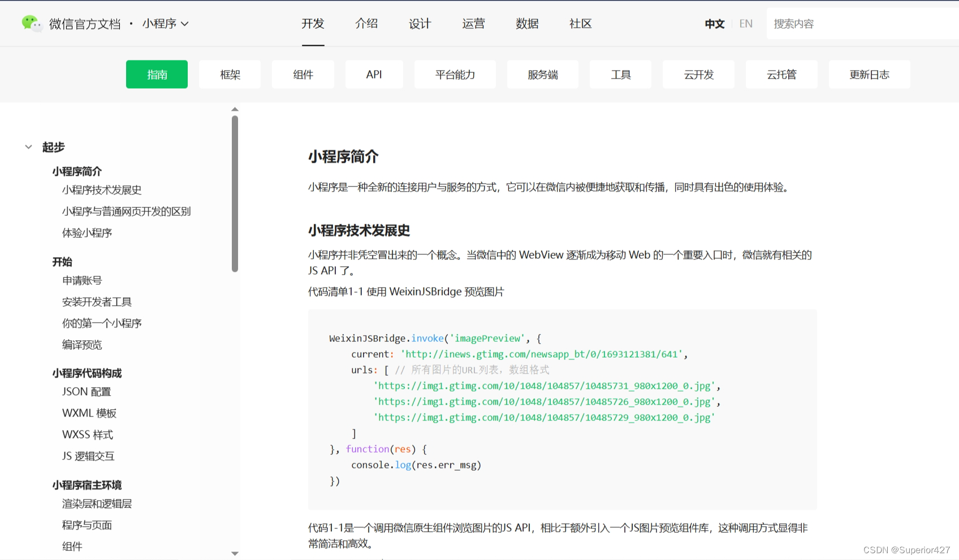959x560 pixels.
Task: Switch to the 开发 top tab
Action: click(313, 24)
